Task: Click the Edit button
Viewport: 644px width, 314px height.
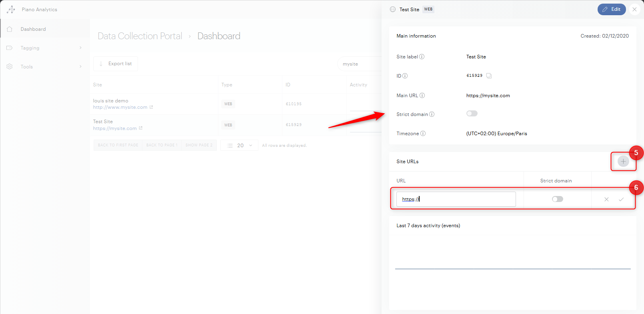Action: pos(611,9)
